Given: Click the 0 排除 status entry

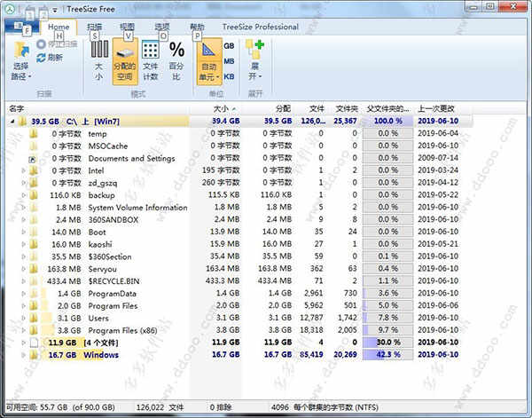Looking at the screenshot, I should tap(221, 406).
